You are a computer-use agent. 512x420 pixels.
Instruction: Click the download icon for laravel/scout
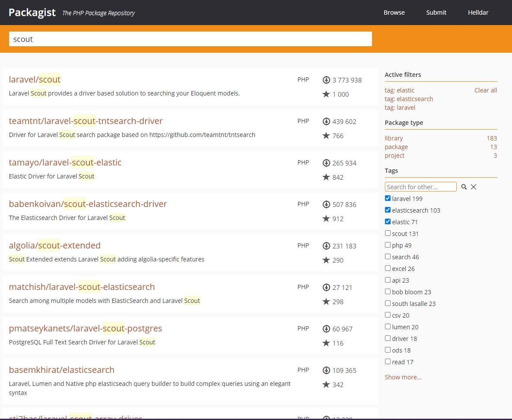(326, 80)
